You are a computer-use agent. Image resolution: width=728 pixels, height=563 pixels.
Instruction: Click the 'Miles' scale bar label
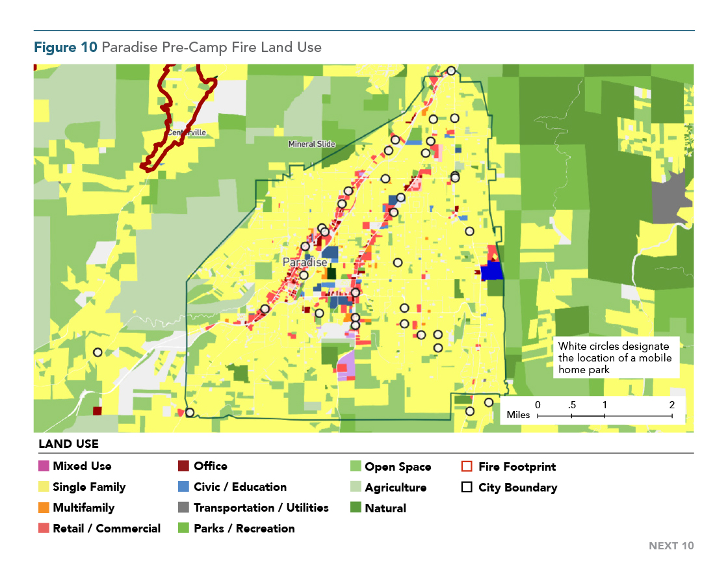(518, 415)
